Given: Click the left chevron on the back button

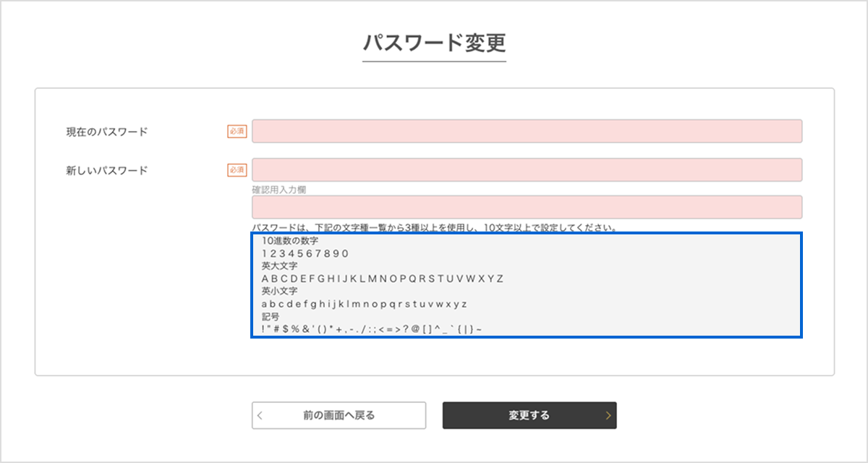Looking at the screenshot, I should (x=259, y=415).
